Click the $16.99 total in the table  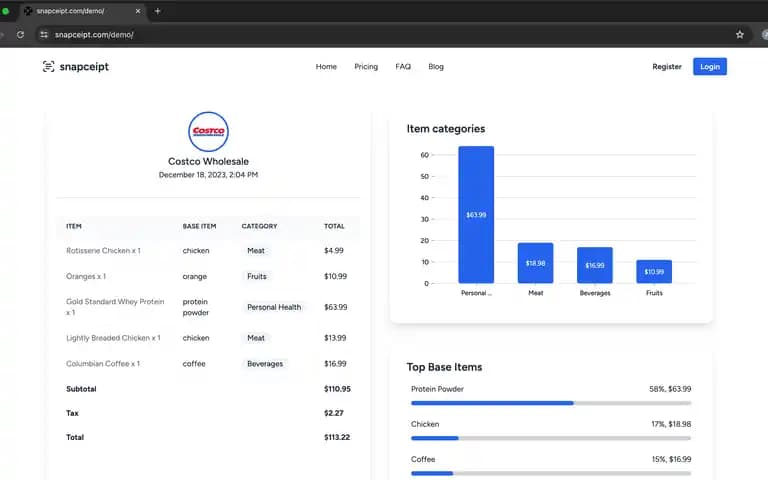pyautogui.click(x=335, y=363)
